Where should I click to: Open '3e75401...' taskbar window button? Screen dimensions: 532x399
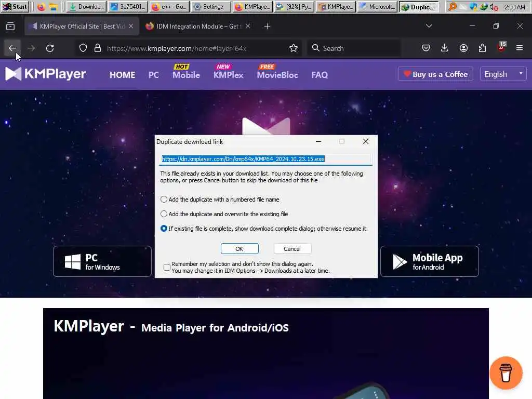pyautogui.click(x=128, y=7)
